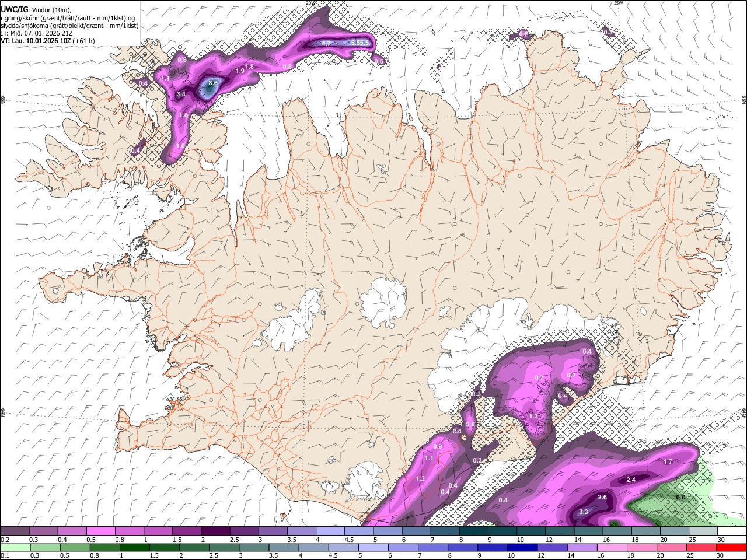Click the 3.4 value label near Westfjords
This screenshot has width=747, height=560.
(181, 94)
